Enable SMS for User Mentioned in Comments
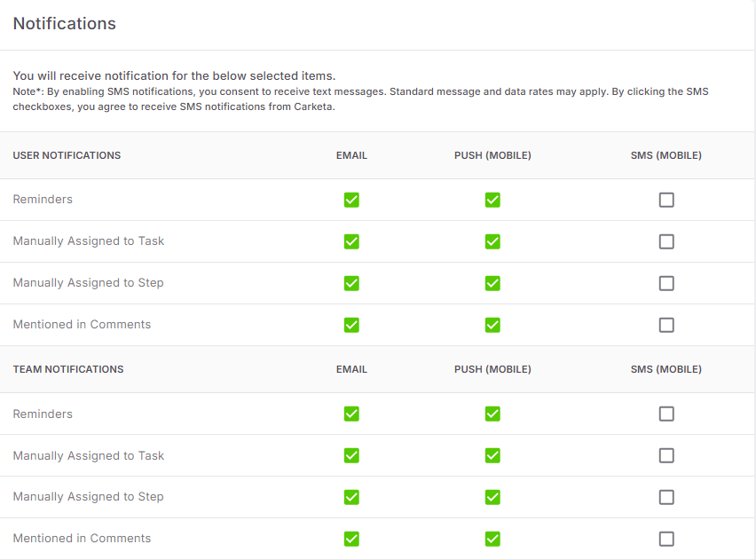The width and height of the screenshot is (756, 560). [x=666, y=325]
